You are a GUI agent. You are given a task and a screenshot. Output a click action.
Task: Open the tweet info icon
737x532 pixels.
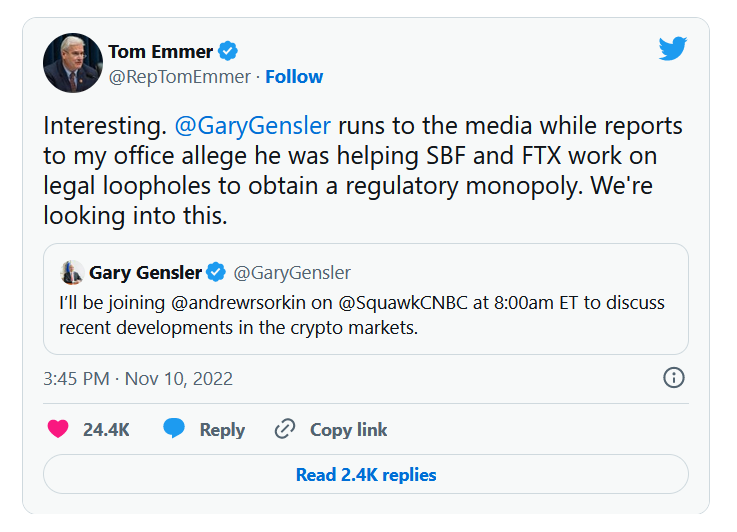click(674, 377)
